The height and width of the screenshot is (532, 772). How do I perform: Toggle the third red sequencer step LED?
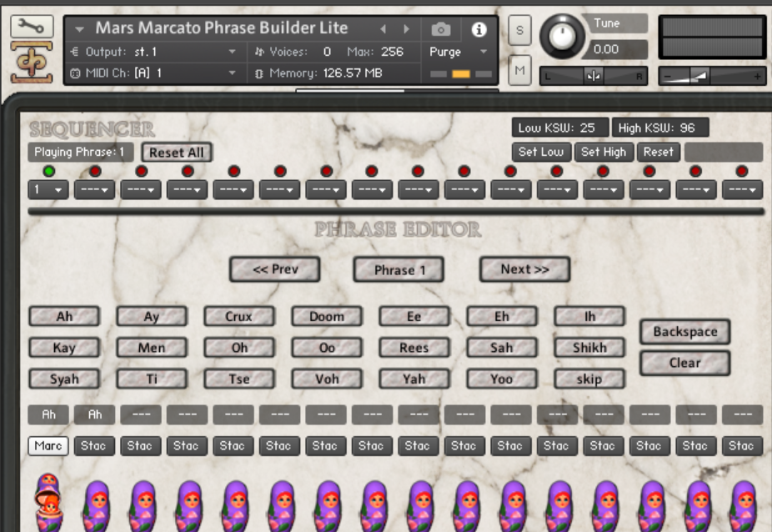[x=141, y=171]
